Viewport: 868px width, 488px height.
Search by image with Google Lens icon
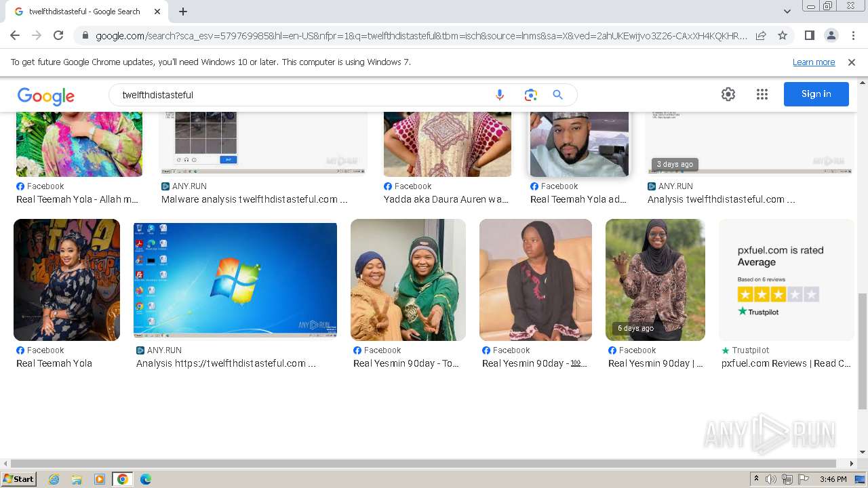tap(530, 95)
